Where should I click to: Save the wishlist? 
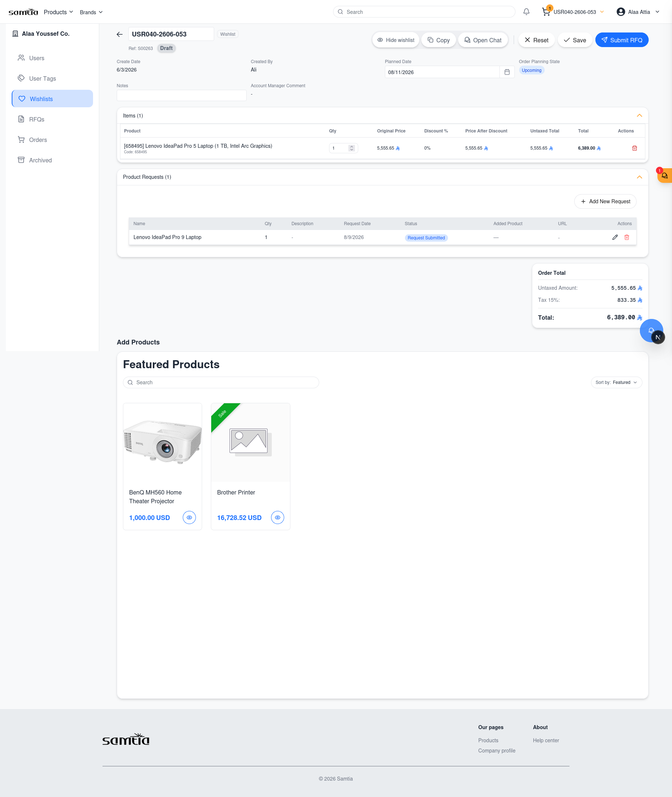575,40
